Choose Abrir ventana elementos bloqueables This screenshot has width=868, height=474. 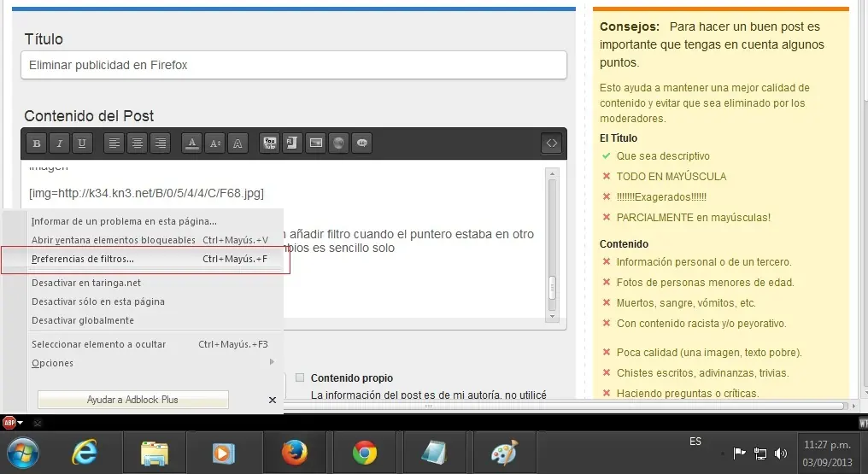[x=149, y=240]
